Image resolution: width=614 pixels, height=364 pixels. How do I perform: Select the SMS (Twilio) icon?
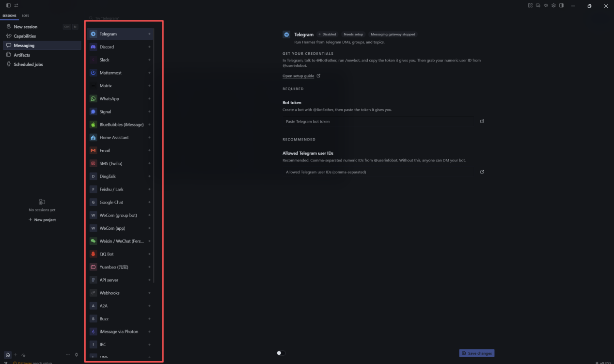click(x=94, y=163)
